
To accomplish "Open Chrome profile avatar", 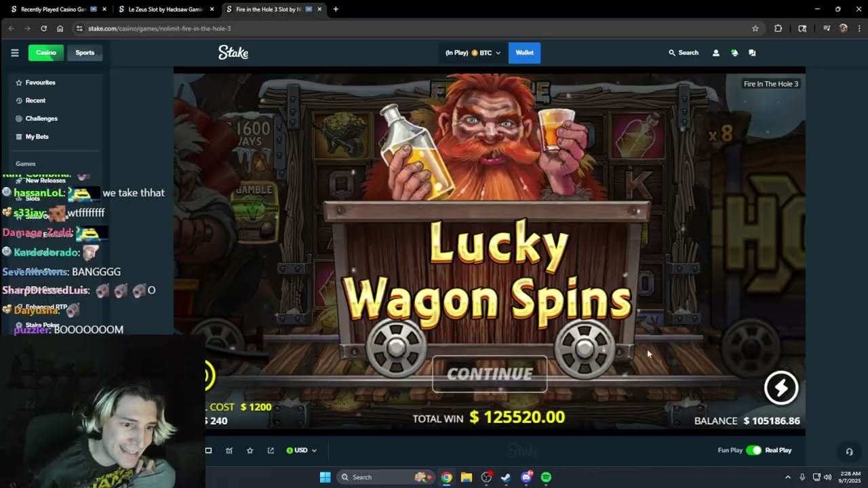I will click(844, 28).
